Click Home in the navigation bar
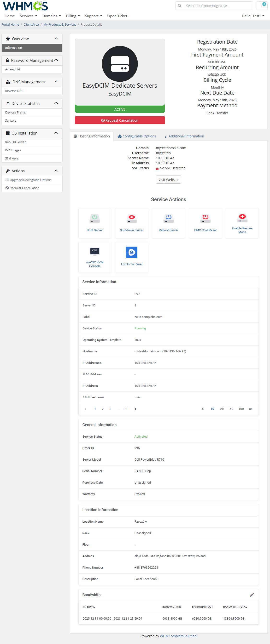 point(10,16)
